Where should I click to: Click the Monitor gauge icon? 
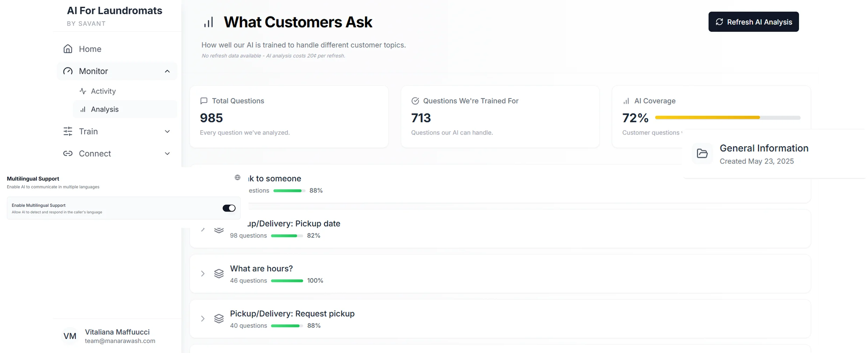coord(68,71)
